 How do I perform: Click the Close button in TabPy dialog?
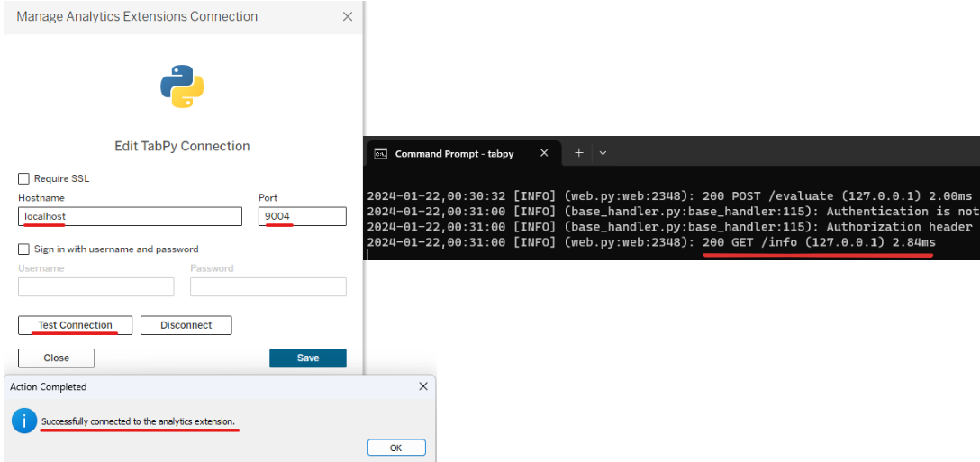pos(56,358)
